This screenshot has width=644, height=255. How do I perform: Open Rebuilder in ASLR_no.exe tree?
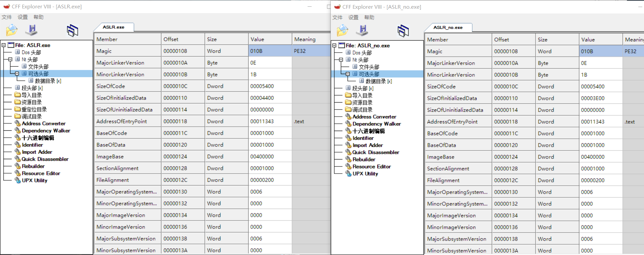click(364, 160)
